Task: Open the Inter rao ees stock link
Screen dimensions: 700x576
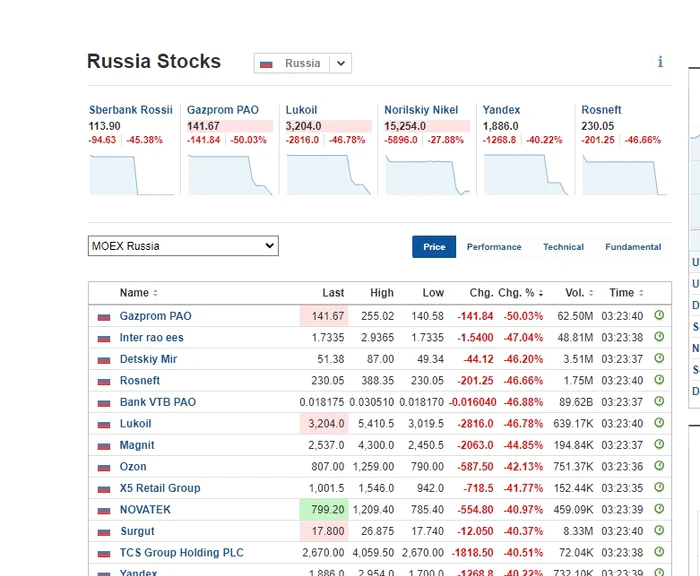Action: point(152,338)
